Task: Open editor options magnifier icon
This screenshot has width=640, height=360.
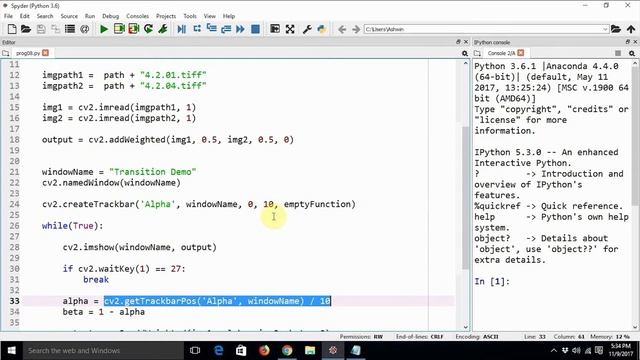Action: 464,53
